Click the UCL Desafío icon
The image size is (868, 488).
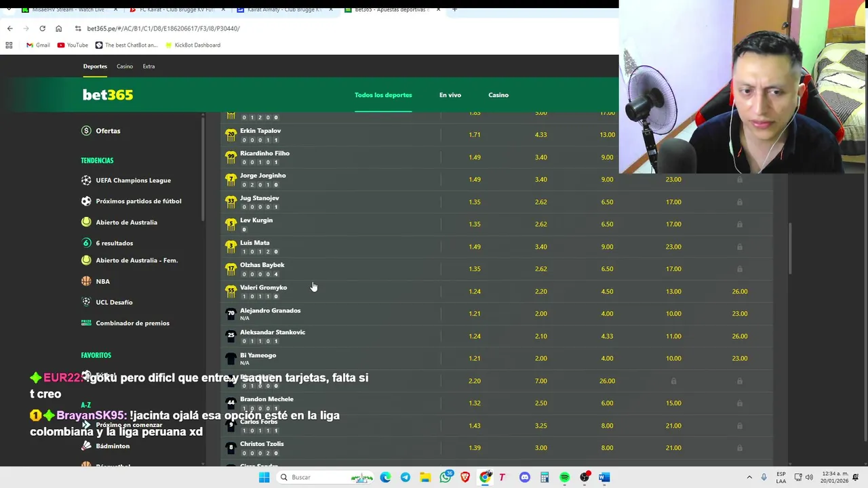point(86,302)
